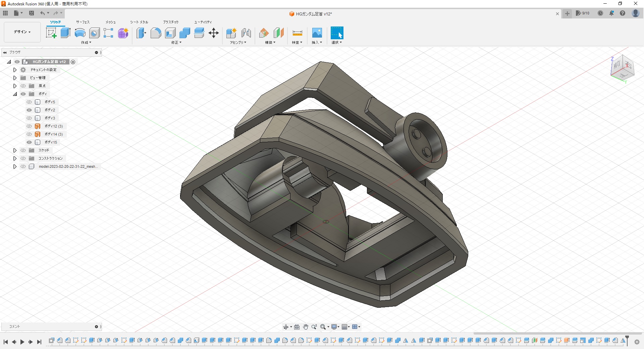The width and height of the screenshot is (644, 349).
Task: Choose the Fillet tool in the toolbar
Action: click(x=156, y=33)
